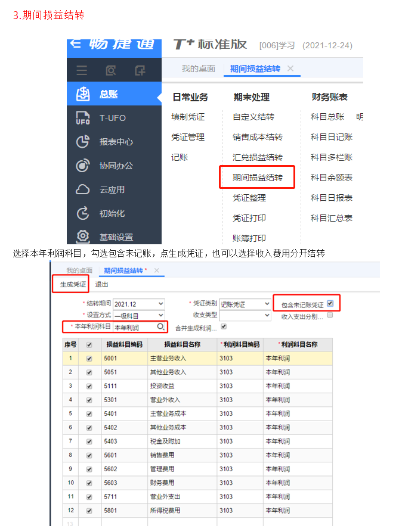Viewport: 399px width, 532px height.
Task: Open 凭证打印 link
Action: click(249, 218)
